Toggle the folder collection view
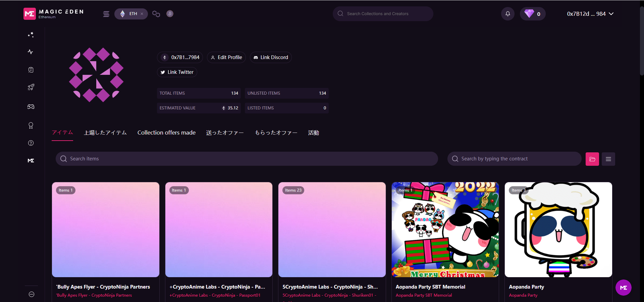644x302 pixels. pos(592,159)
